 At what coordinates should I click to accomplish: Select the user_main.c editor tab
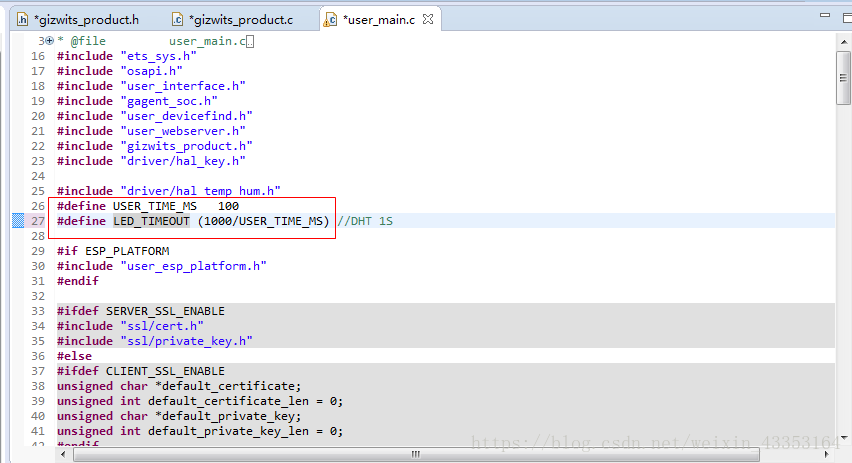click(379, 20)
